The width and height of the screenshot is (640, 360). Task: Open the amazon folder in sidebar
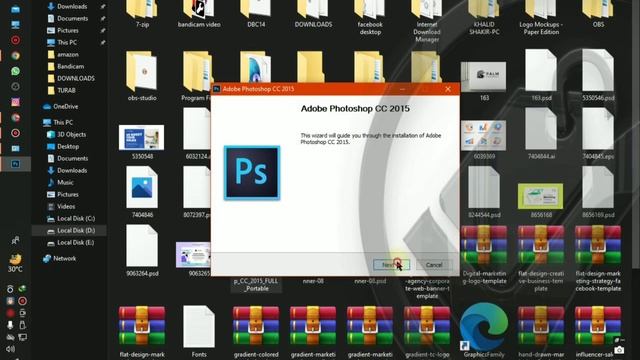68,54
